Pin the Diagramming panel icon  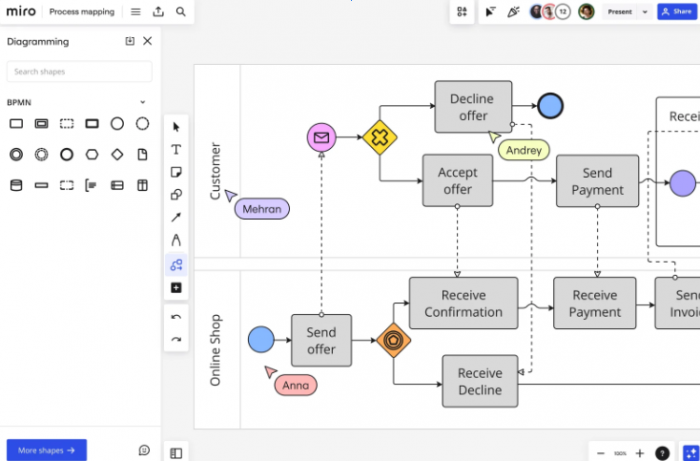[129, 42]
